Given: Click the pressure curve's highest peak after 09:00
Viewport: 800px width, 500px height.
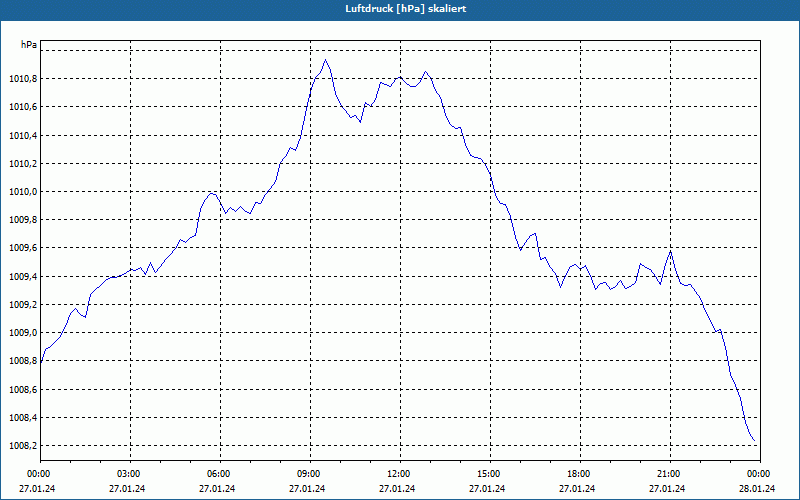Looking at the screenshot, I should [x=326, y=60].
